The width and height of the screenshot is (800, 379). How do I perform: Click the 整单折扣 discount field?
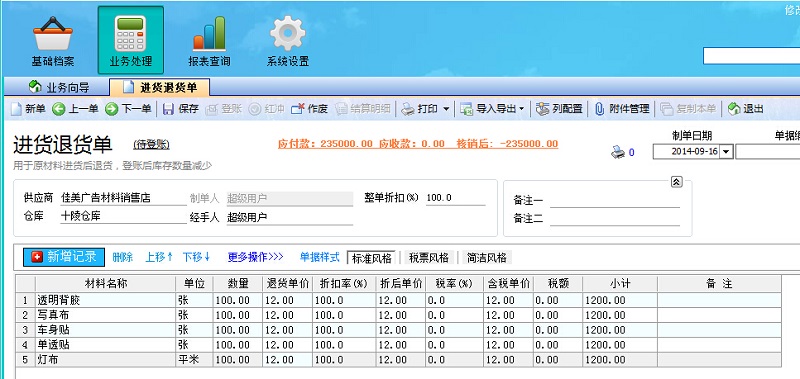click(456, 198)
